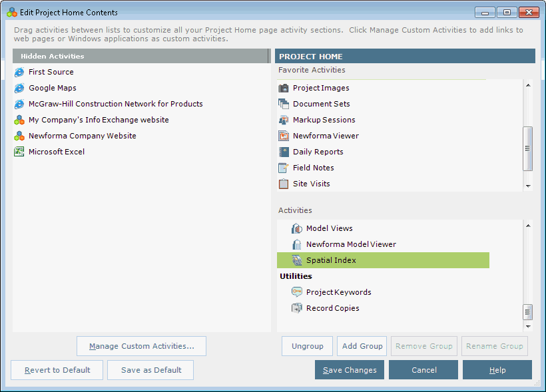The height and width of the screenshot is (392, 546).
Task: Open Manage Custom Activities dialog
Action: pyautogui.click(x=141, y=346)
